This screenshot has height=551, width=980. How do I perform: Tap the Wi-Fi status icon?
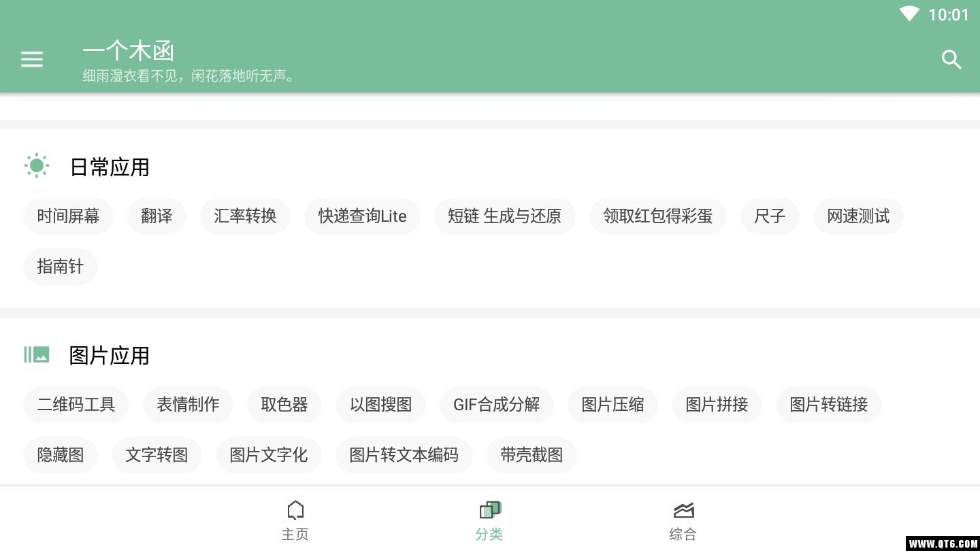tap(909, 14)
